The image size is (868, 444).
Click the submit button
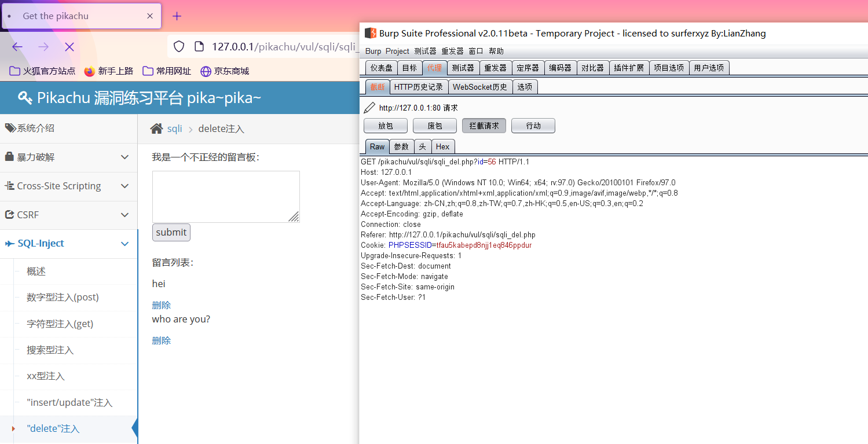[171, 232]
